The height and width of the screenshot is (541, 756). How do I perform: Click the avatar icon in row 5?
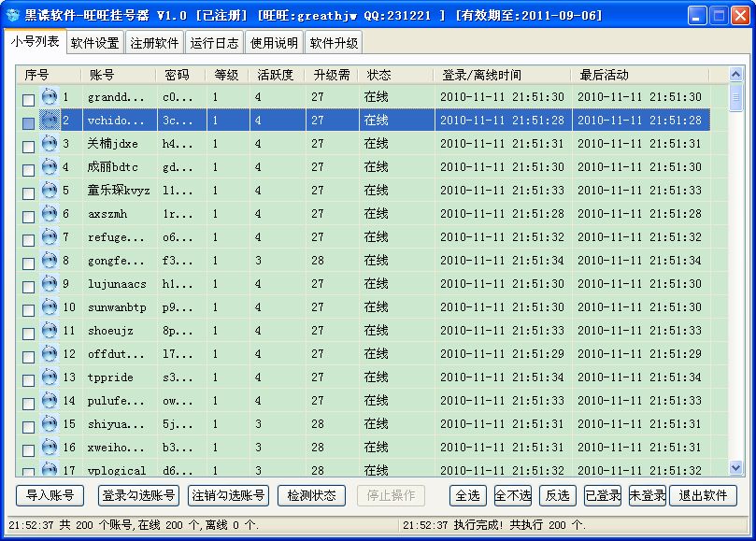pos(50,191)
